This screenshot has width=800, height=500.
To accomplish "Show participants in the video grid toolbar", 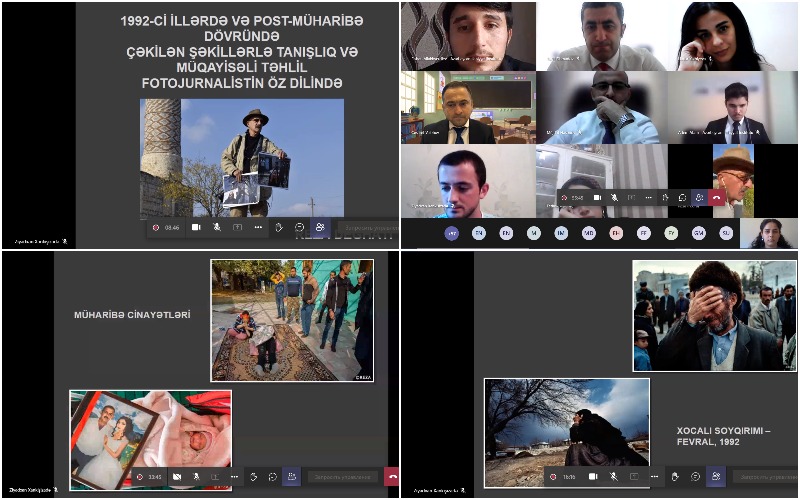I will [698, 198].
